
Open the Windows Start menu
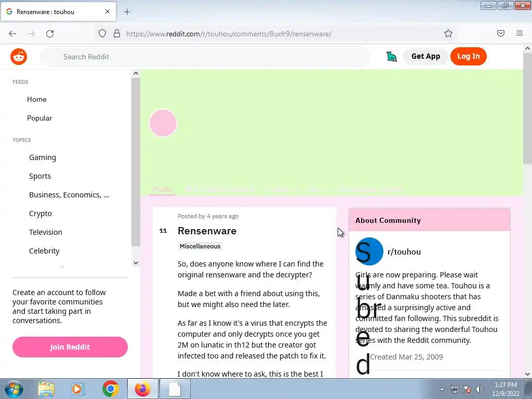click(14, 389)
